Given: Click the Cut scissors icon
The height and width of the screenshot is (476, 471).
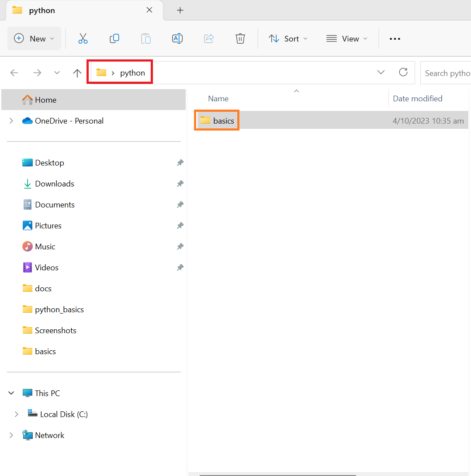Looking at the screenshot, I should (83, 38).
